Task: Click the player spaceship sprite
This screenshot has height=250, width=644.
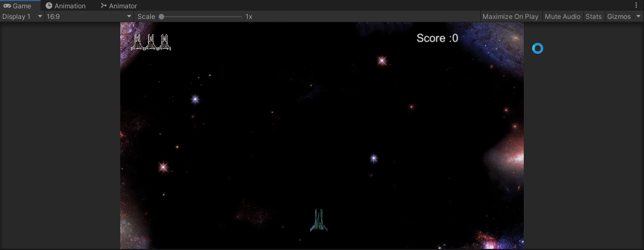Action: (x=319, y=221)
